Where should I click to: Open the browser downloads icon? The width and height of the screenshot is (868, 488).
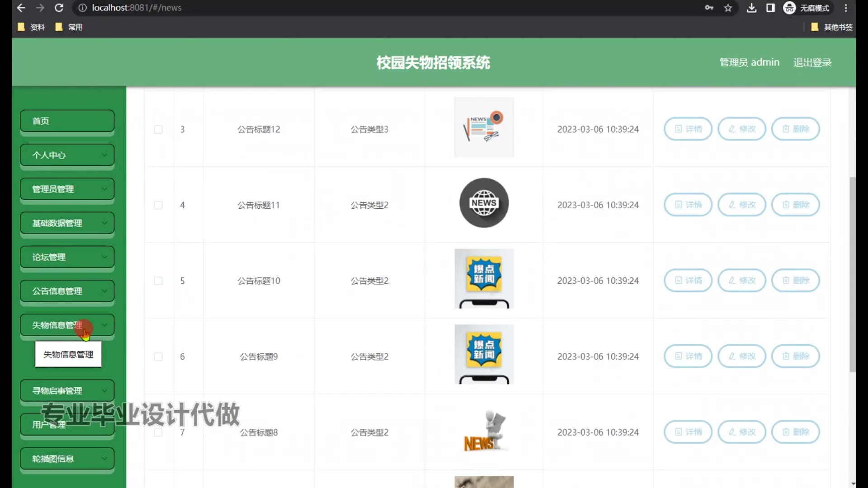pos(751,8)
